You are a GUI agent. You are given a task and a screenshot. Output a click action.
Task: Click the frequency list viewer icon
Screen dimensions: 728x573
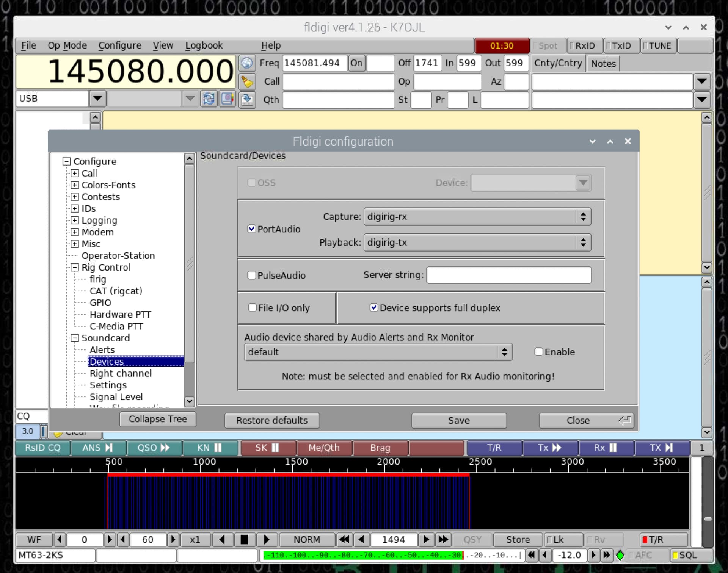(x=227, y=99)
